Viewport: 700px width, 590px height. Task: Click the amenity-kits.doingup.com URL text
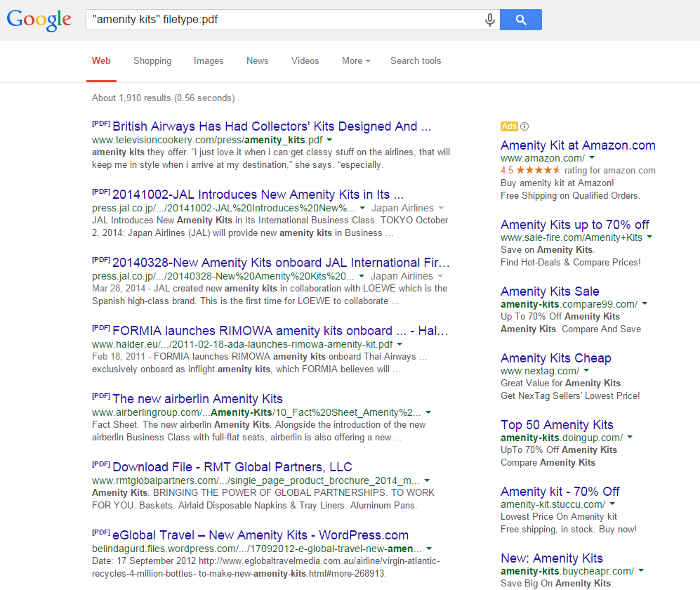[x=562, y=438]
